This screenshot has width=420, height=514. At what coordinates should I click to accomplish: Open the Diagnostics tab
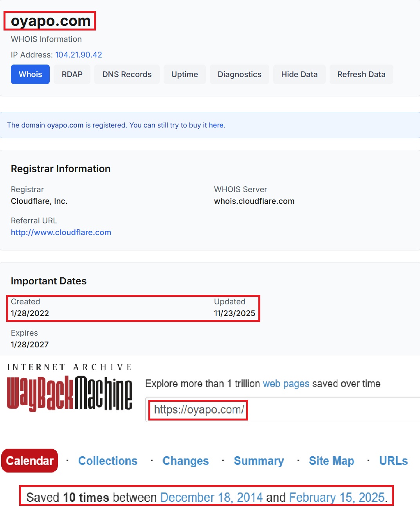239,74
